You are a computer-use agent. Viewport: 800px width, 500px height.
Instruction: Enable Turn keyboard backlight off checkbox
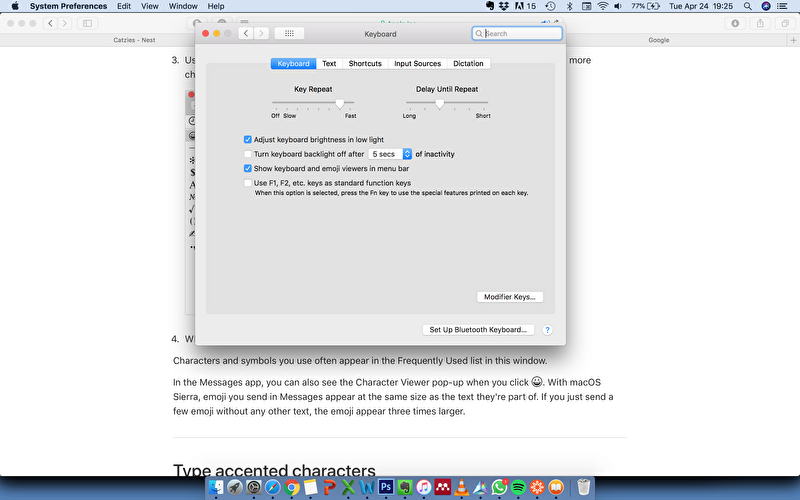[x=248, y=154]
